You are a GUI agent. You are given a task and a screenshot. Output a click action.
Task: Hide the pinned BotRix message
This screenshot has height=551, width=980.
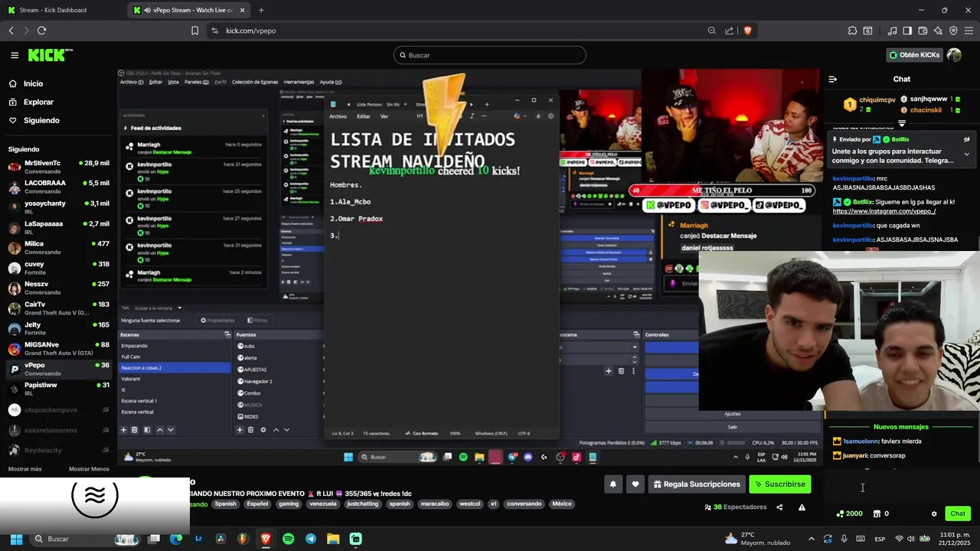click(967, 139)
